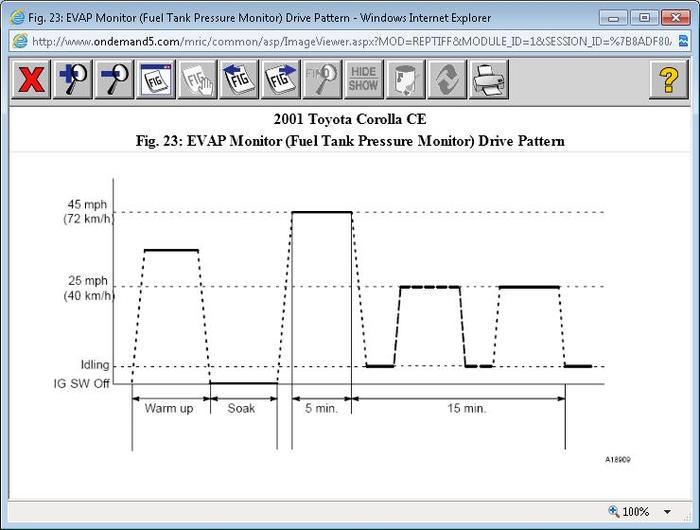700x530 pixels.
Task: Click the 'Idling' axis label
Action: [x=95, y=365]
